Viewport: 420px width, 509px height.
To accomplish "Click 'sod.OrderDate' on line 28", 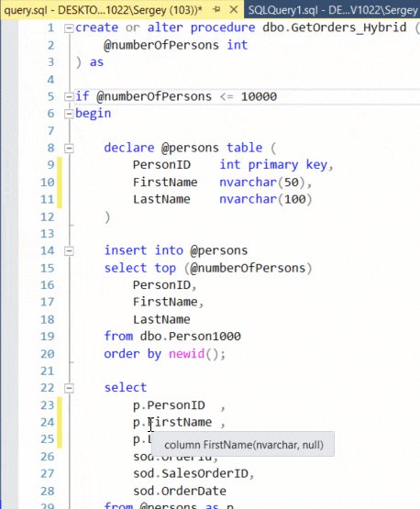I will [180, 491].
